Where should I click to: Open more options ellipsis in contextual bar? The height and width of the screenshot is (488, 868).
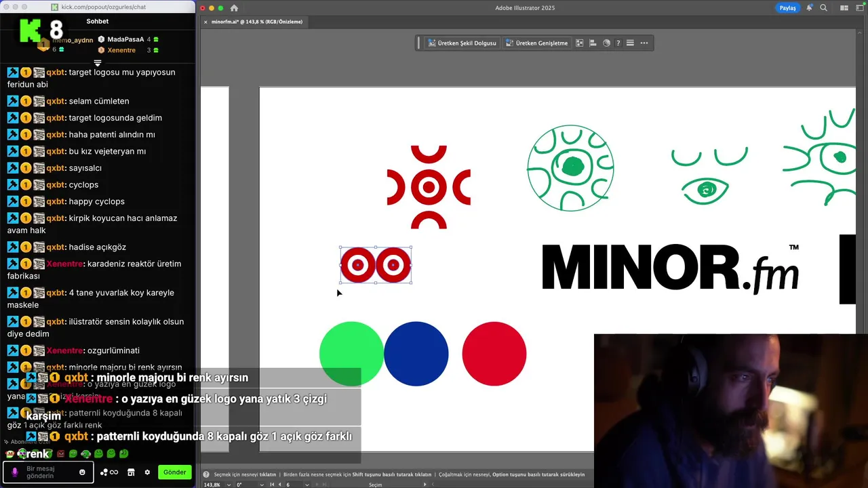(644, 43)
